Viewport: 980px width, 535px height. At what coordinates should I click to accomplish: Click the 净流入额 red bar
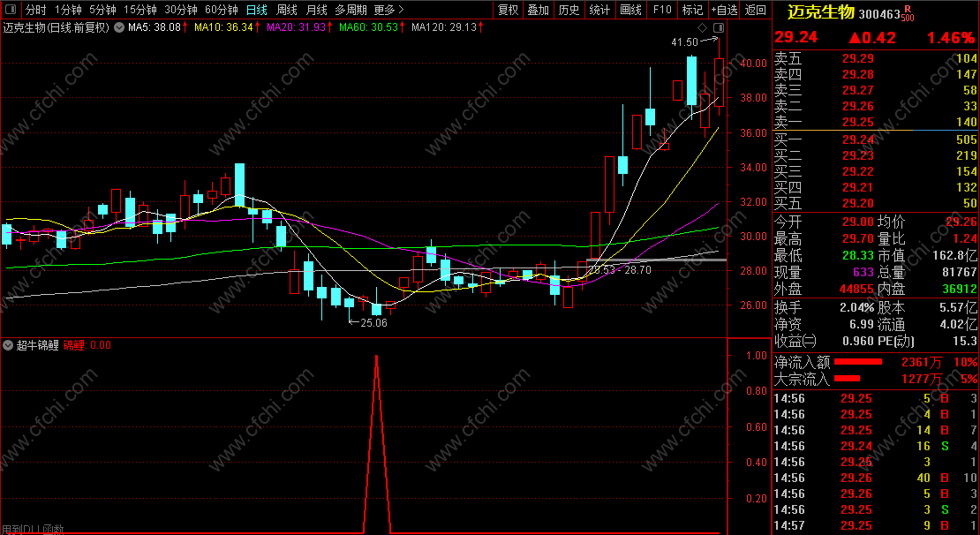858,362
